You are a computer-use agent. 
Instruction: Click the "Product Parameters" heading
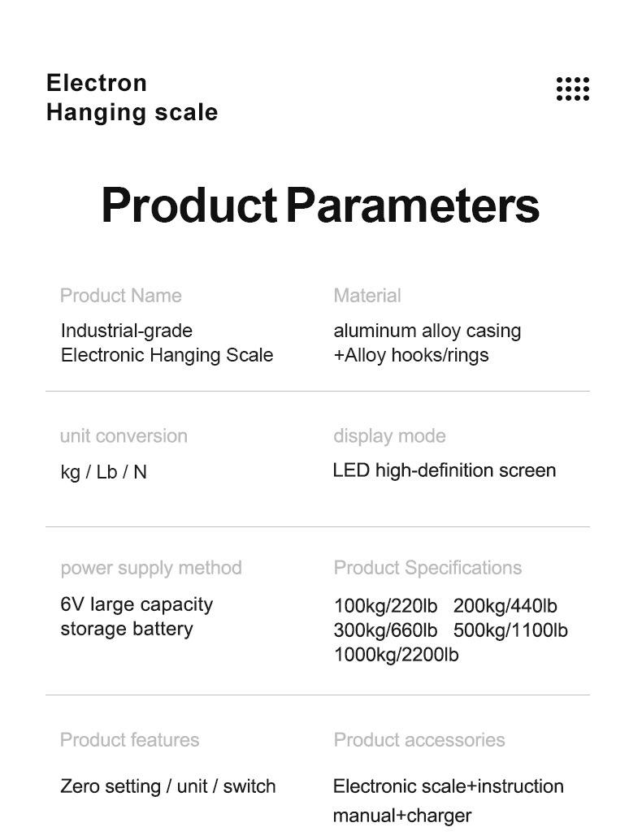[x=320, y=205]
